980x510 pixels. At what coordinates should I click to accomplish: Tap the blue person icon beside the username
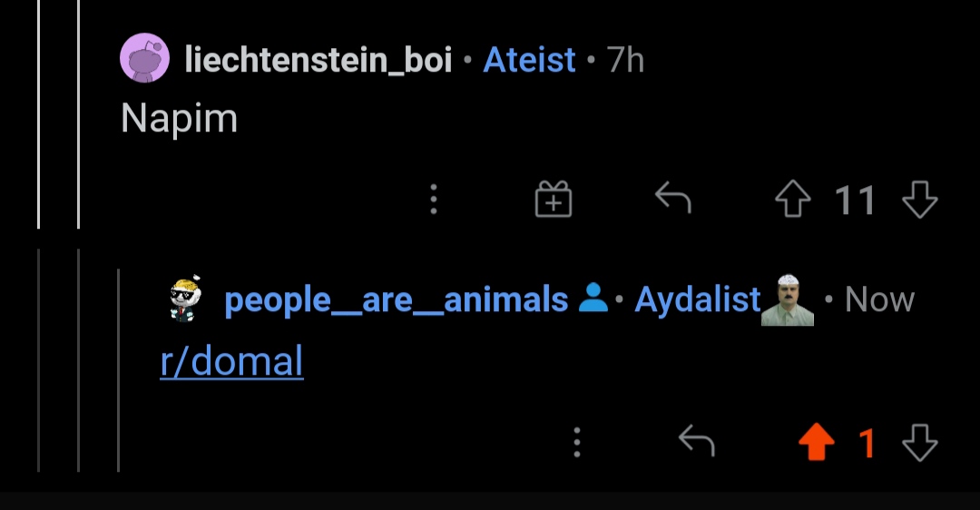click(x=593, y=299)
